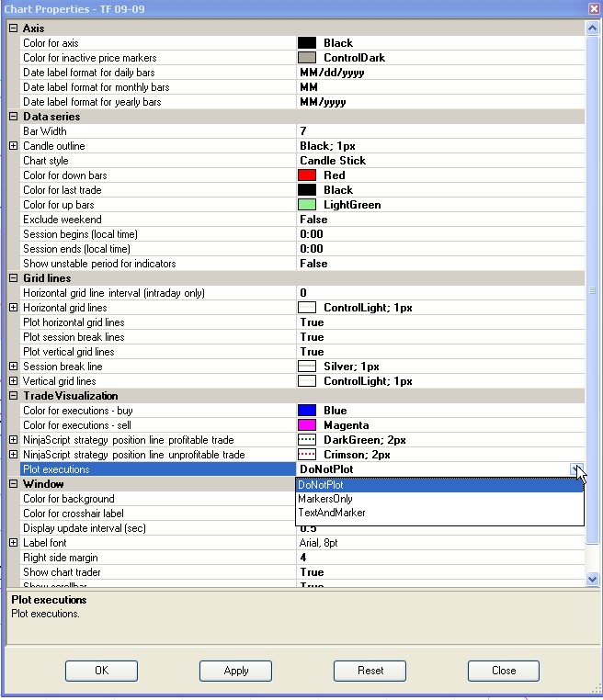The height and width of the screenshot is (700, 603).
Task: Expand the Horizontal grid lines property
Action: (x=14, y=308)
